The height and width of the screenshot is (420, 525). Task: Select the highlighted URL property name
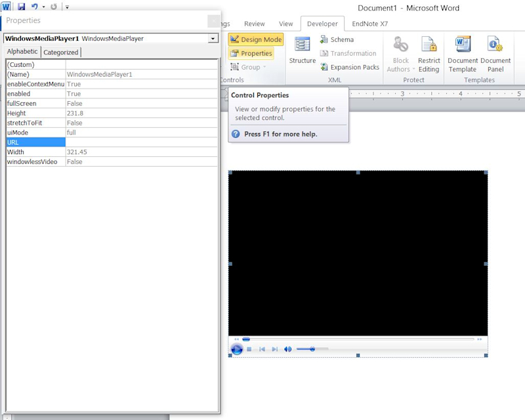click(35, 142)
